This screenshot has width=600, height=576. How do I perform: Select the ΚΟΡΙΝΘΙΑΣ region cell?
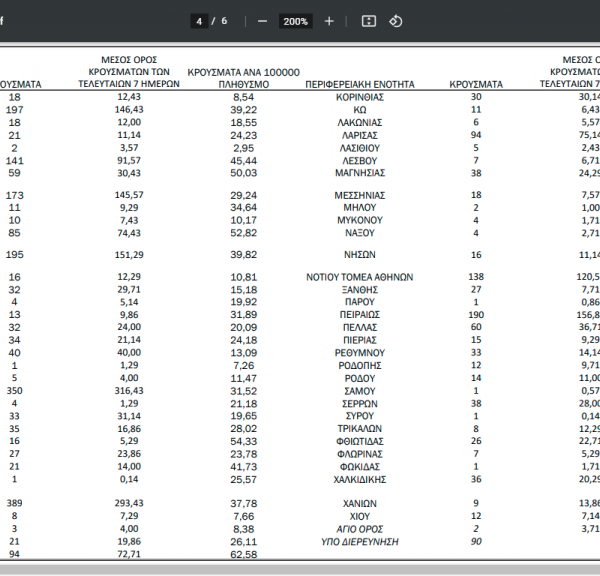coord(360,97)
